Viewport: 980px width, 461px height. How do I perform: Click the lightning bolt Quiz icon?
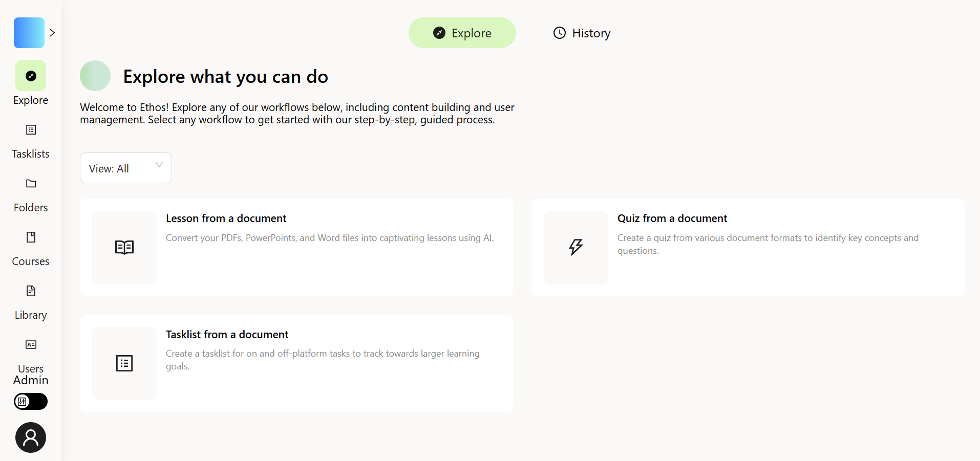tap(576, 247)
